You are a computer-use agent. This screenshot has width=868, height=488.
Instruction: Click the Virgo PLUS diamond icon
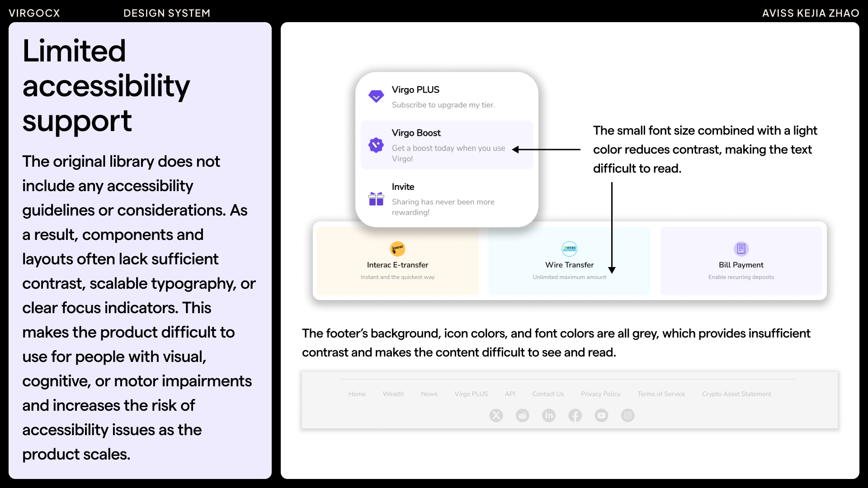pyautogui.click(x=376, y=96)
